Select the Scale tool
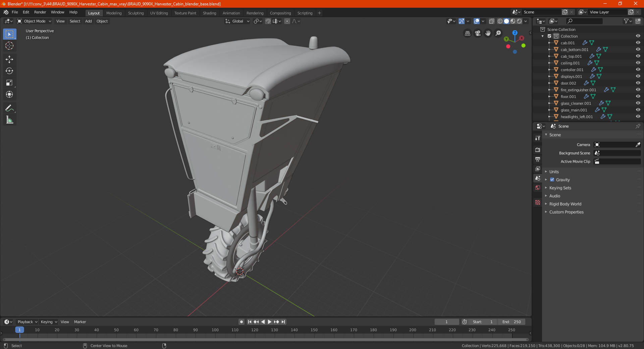The height and width of the screenshot is (349, 644). 9,83
